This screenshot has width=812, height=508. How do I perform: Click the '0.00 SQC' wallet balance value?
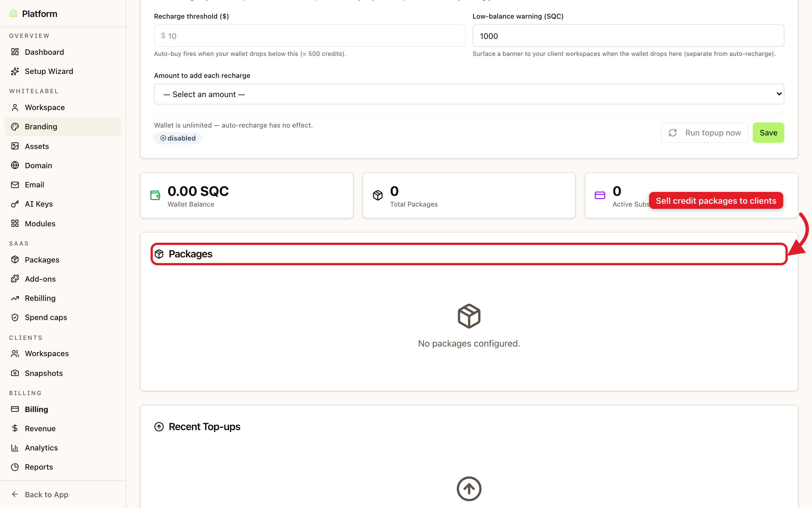pos(198,191)
